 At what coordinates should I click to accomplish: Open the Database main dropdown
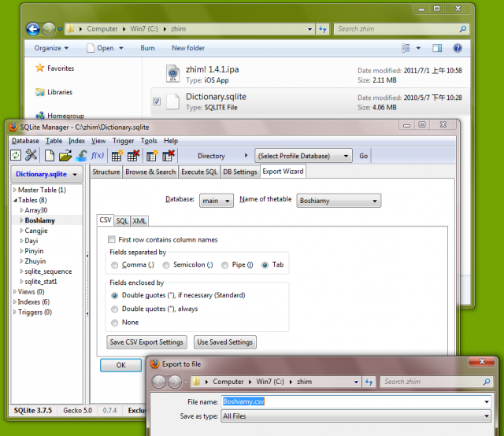click(x=217, y=201)
